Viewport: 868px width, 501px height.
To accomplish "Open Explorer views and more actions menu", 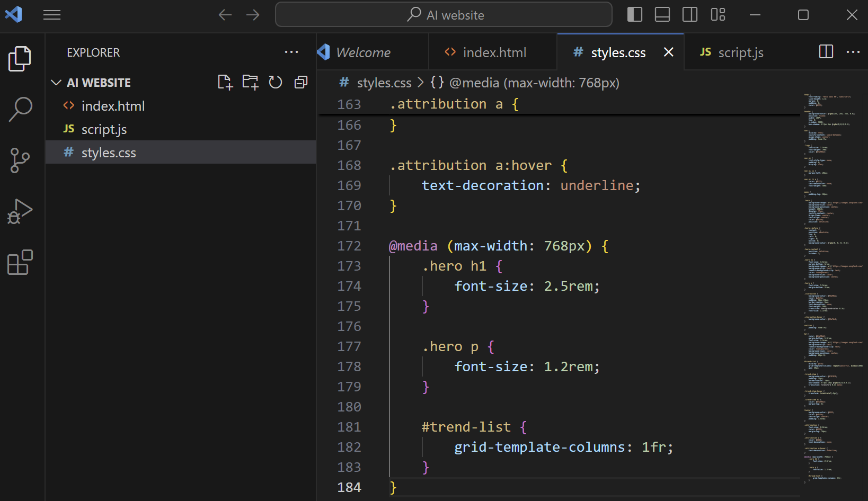I will point(291,52).
